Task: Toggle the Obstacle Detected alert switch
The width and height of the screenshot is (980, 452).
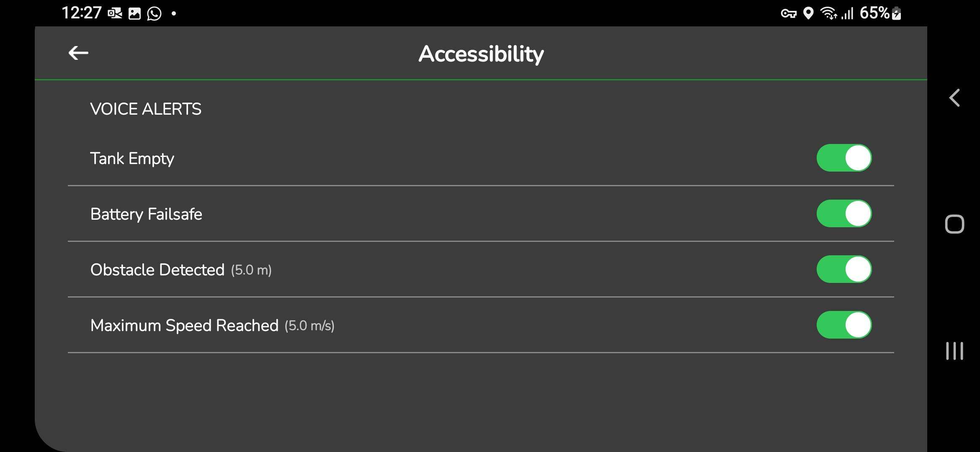Action: point(843,270)
